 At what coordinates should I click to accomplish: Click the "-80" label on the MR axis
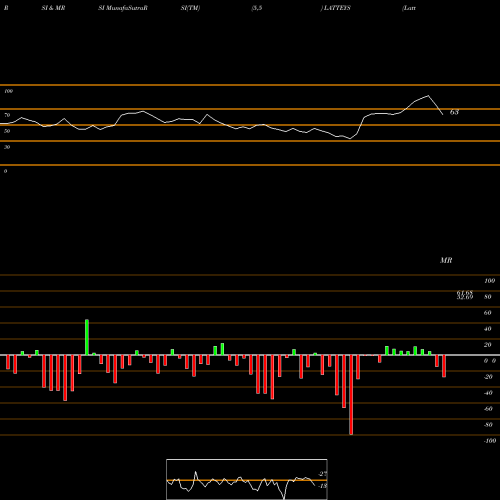488,425
